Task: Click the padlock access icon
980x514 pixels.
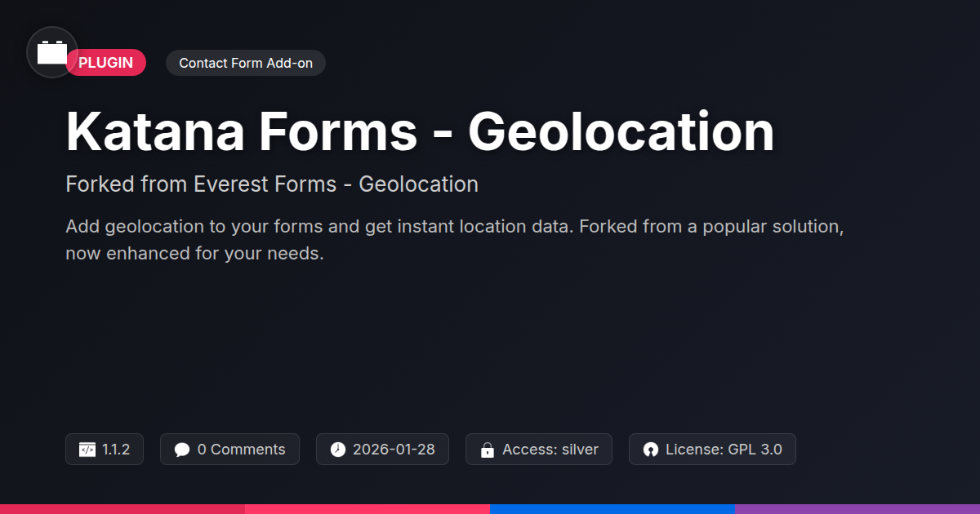Action: 488,450
